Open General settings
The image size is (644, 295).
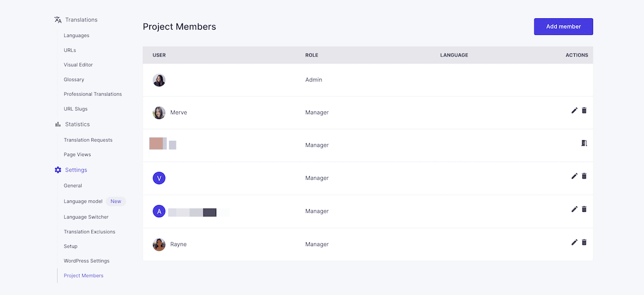coord(73,185)
